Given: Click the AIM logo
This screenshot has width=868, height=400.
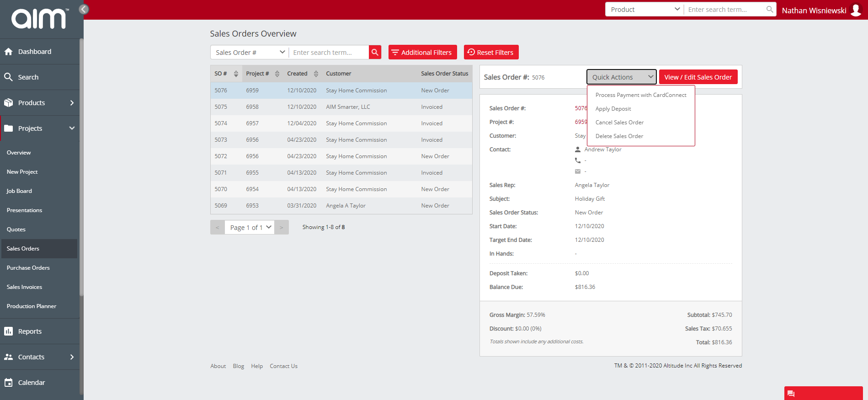Looking at the screenshot, I should coord(39,18).
